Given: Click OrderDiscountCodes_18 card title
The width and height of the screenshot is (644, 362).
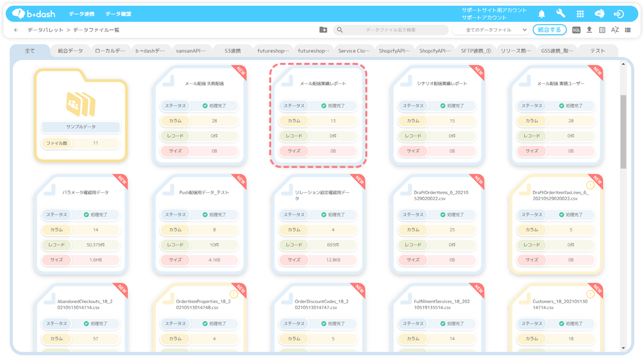Looking at the screenshot, I should [321, 304].
